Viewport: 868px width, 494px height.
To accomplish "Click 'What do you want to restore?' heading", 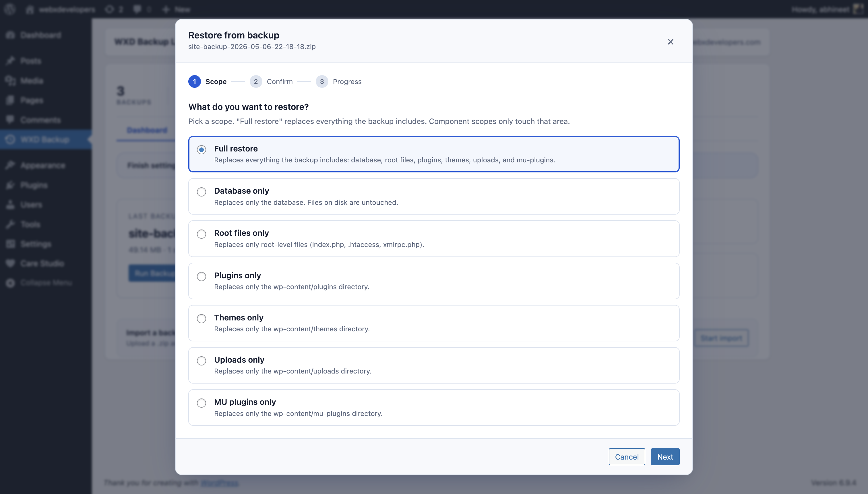I will pos(249,107).
